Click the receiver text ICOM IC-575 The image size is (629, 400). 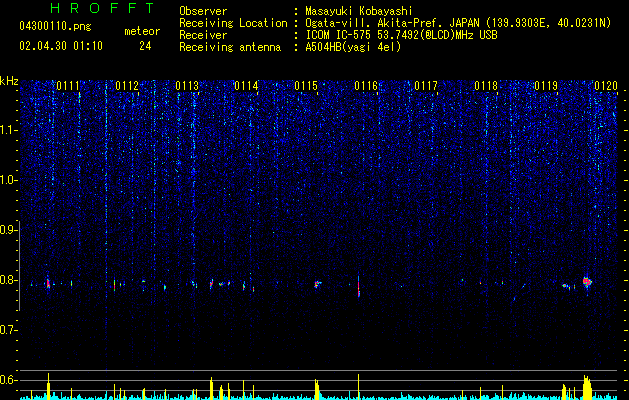point(338,35)
